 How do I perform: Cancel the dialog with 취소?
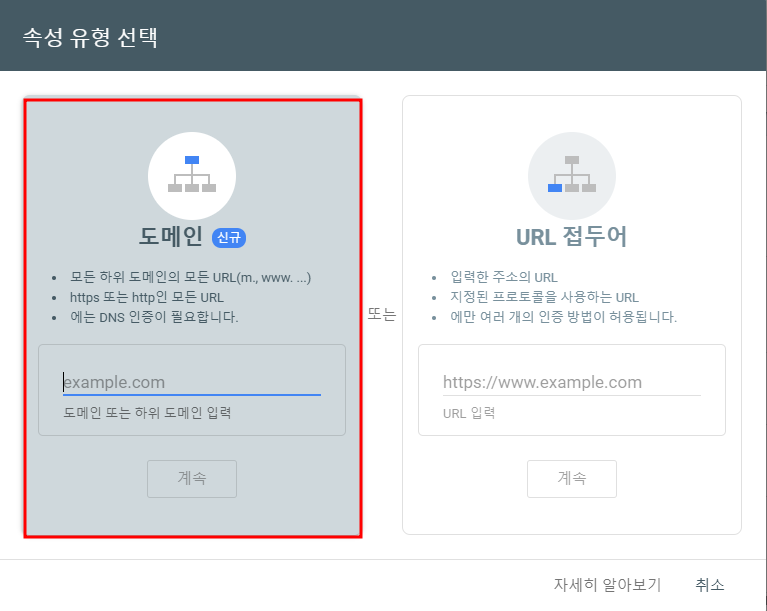point(709,585)
